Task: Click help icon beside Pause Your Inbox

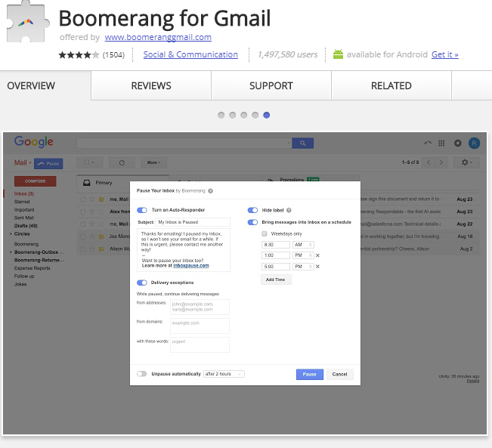Action: [211, 190]
